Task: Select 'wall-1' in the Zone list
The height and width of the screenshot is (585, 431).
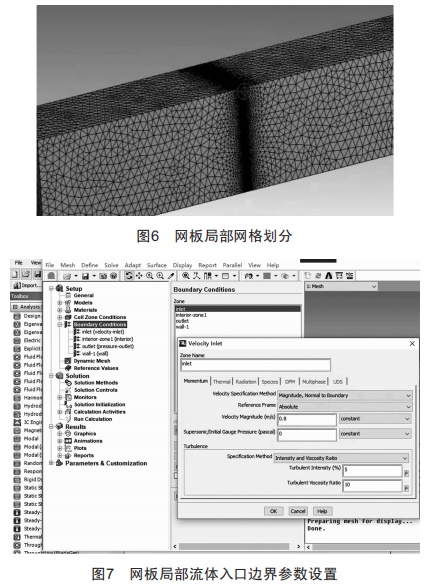Action: [182, 327]
